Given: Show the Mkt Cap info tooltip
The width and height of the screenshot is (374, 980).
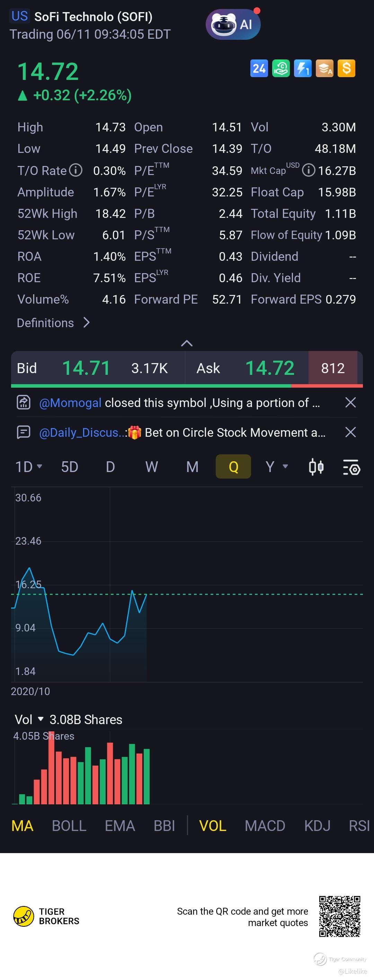Looking at the screenshot, I should pyautogui.click(x=308, y=170).
